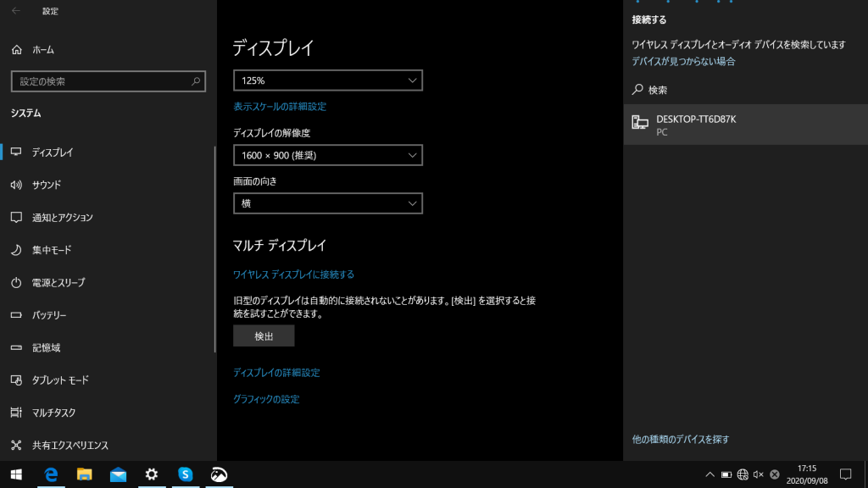
Task: Click デバイスが見つからない場合 link
Action: click(x=684, y=61)
